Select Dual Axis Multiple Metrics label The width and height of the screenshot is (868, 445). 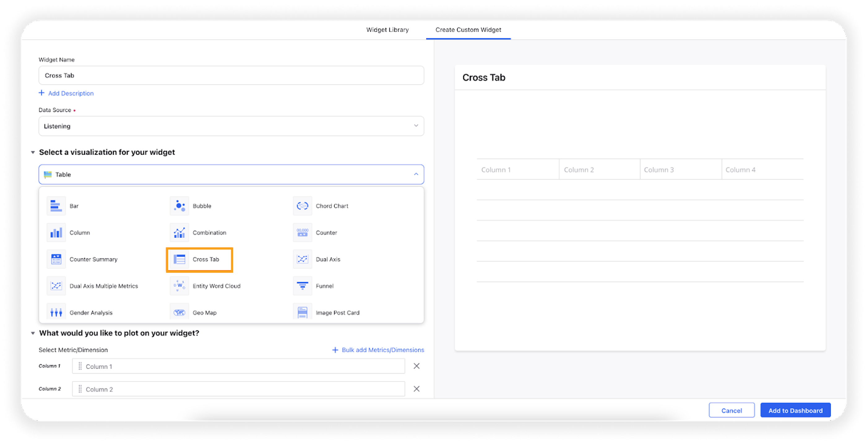[104, 286]
